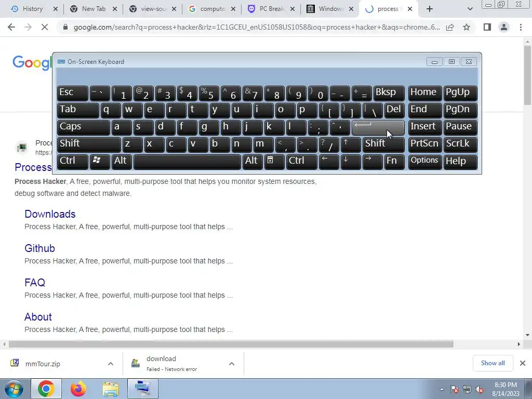Click the vertical scrollbar thumb of the page
Viewport: 532px width, 399px height.
pyautogui.click(x=527, y=75)
